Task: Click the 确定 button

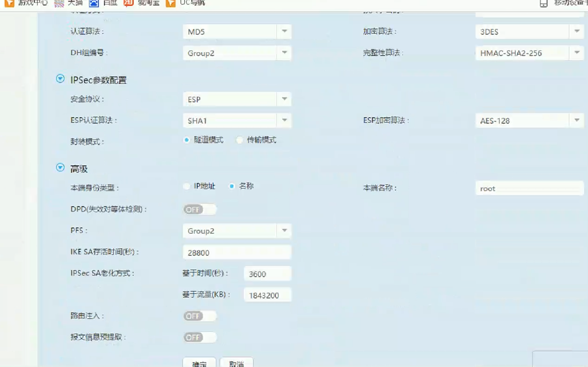Action: point(199,363)
